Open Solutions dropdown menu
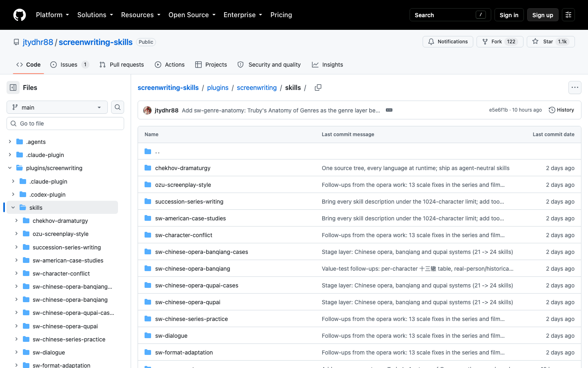The height and width of the screenshot is (368, 588). [95, 15]
